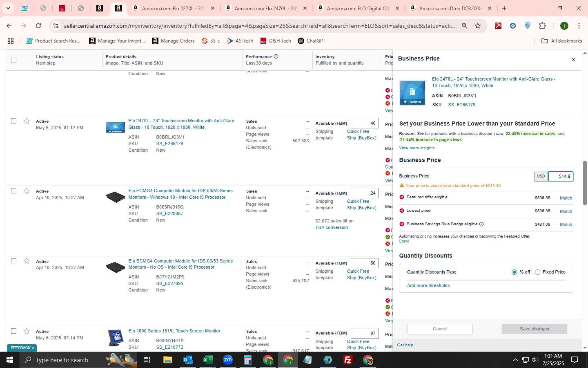Click the zoom magnifier icon in address bar
Image resolution: width=588 pixels, height=368 pixels.
pyautogui.click(x=464, y=26)
